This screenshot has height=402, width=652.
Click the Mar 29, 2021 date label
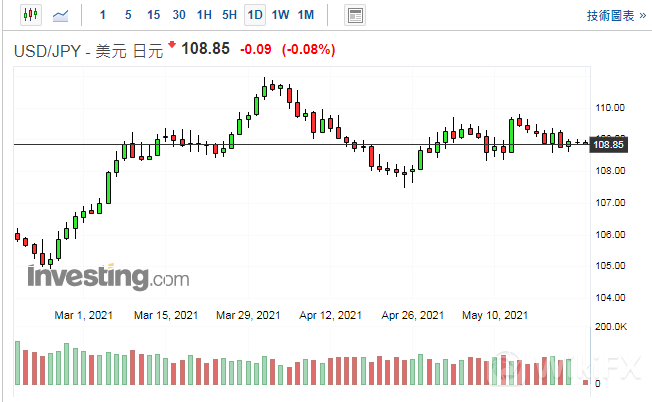tap(248, 315)
